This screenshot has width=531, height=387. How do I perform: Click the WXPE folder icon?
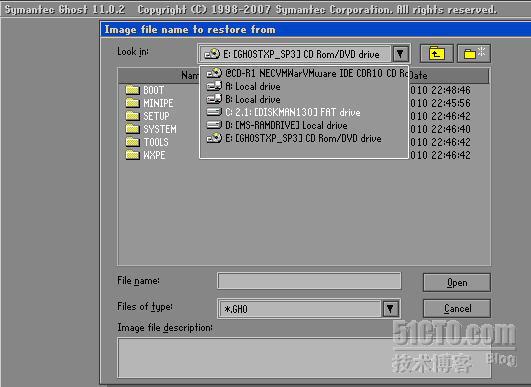coord(132,155)
